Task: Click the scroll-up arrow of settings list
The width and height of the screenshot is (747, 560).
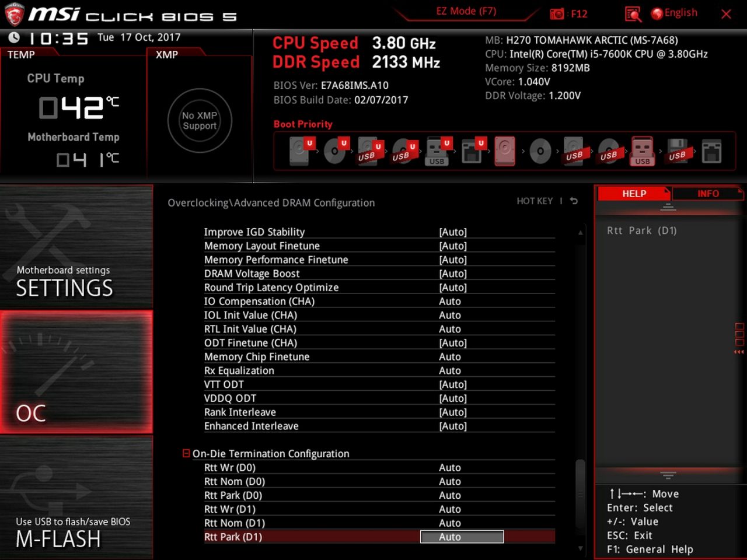Action: point(580,232)
